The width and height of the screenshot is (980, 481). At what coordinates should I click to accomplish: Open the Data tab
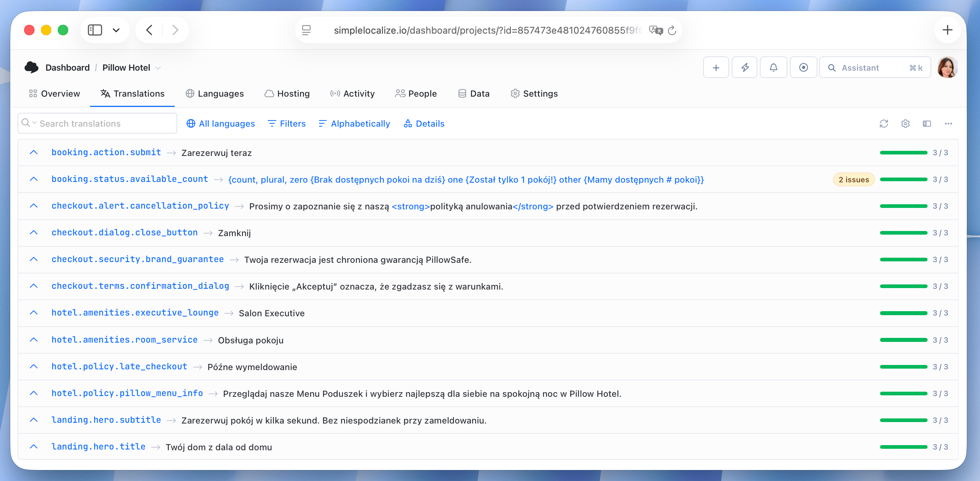click(474, 94)
